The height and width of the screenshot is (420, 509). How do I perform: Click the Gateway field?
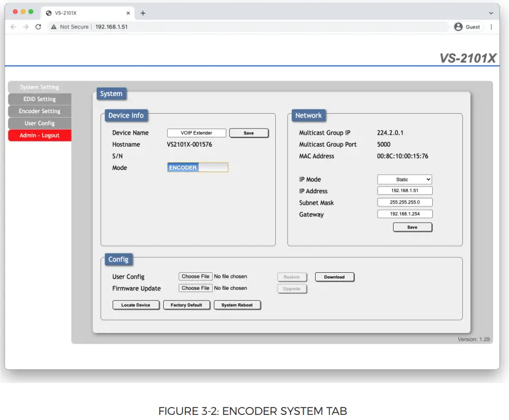404,214
